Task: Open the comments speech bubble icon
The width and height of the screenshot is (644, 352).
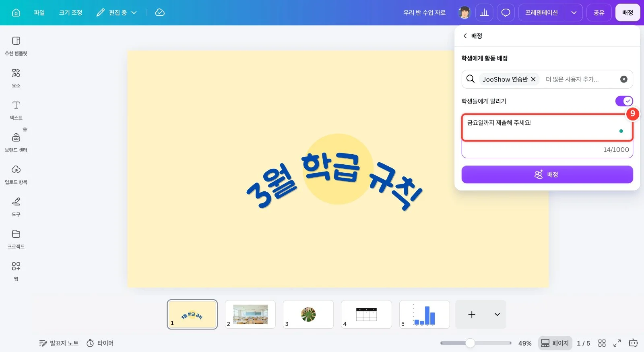Action: click(506, 12)
